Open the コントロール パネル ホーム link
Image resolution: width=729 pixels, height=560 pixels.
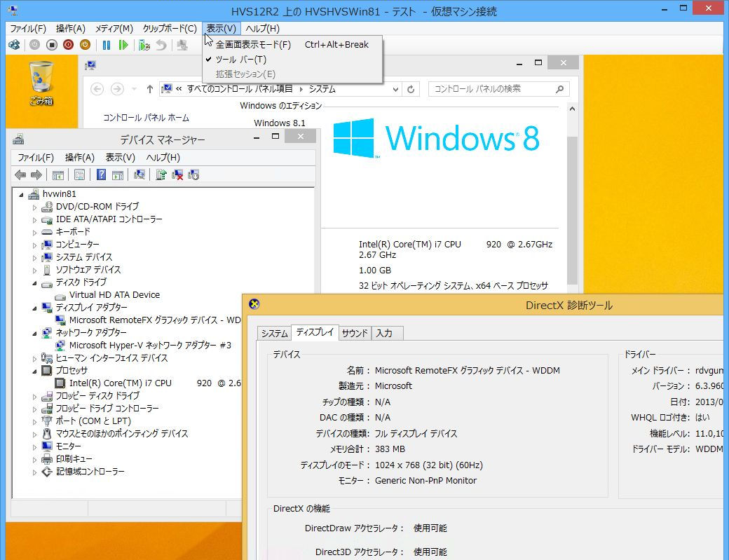(x=146, y=118)
